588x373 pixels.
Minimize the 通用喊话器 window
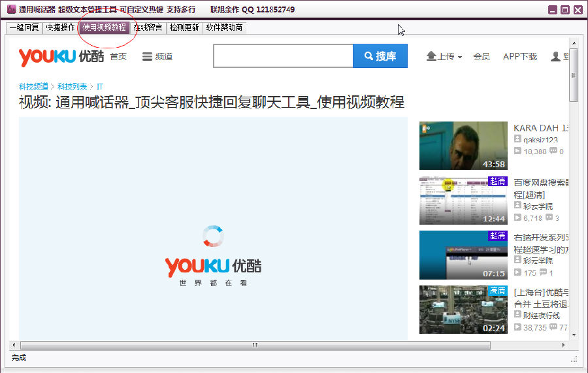pyautogui.click(x=552, y=10)
